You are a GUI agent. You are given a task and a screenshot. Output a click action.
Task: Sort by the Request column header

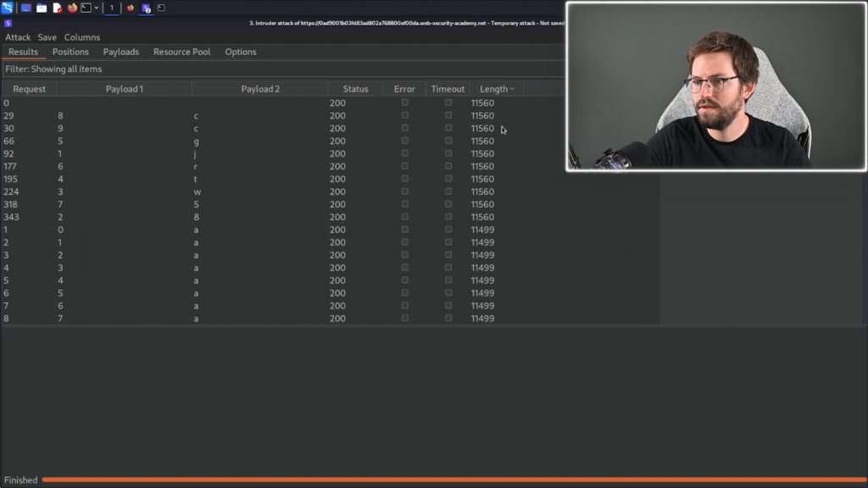coord(30,88)
